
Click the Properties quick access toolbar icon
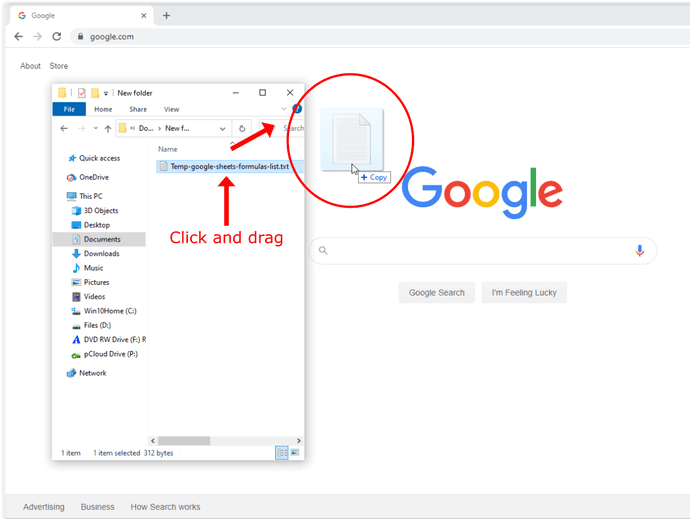tap(81, 93)
